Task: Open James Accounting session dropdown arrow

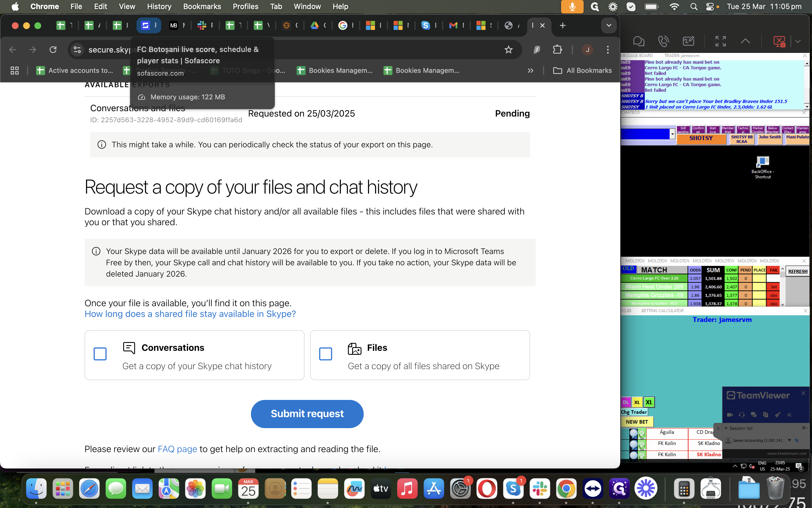Action: point(789,440)
